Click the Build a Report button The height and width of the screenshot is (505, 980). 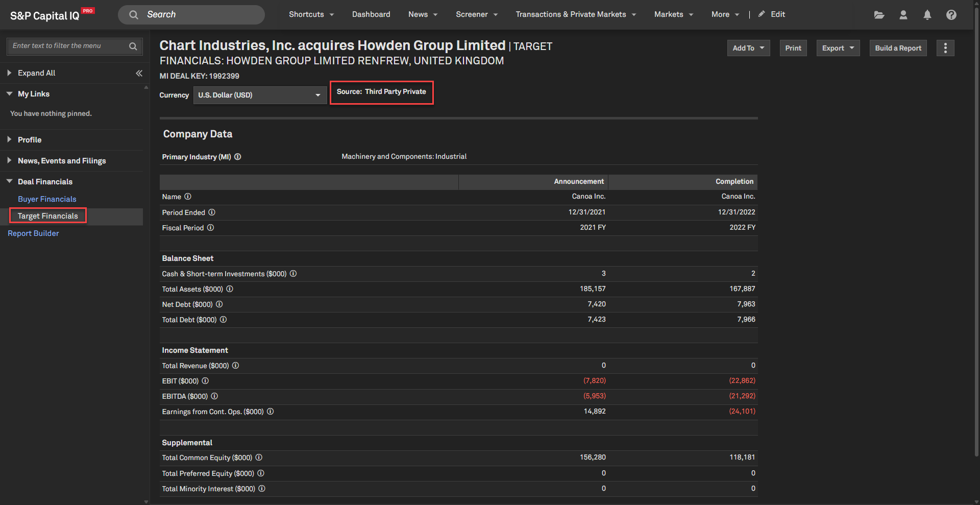898,48
